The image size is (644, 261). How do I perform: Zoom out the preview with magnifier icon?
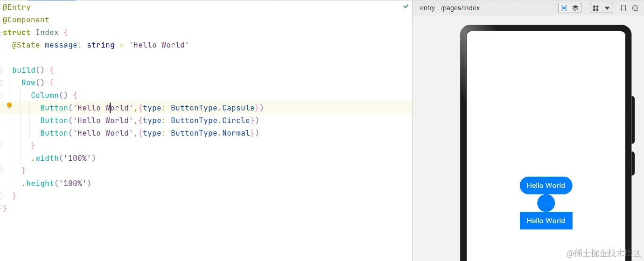(635, 8)
